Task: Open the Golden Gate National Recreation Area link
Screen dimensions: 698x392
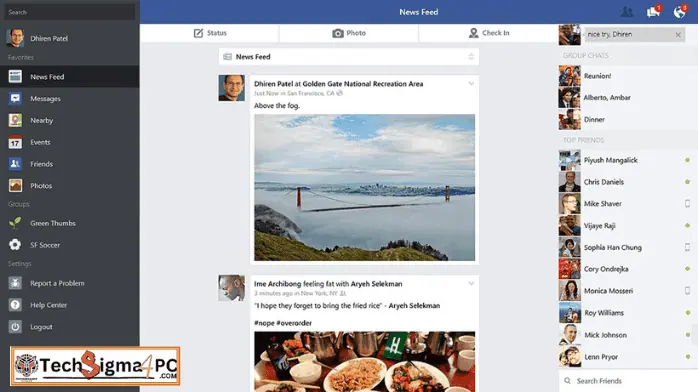Action: click(x=363, y=84)
